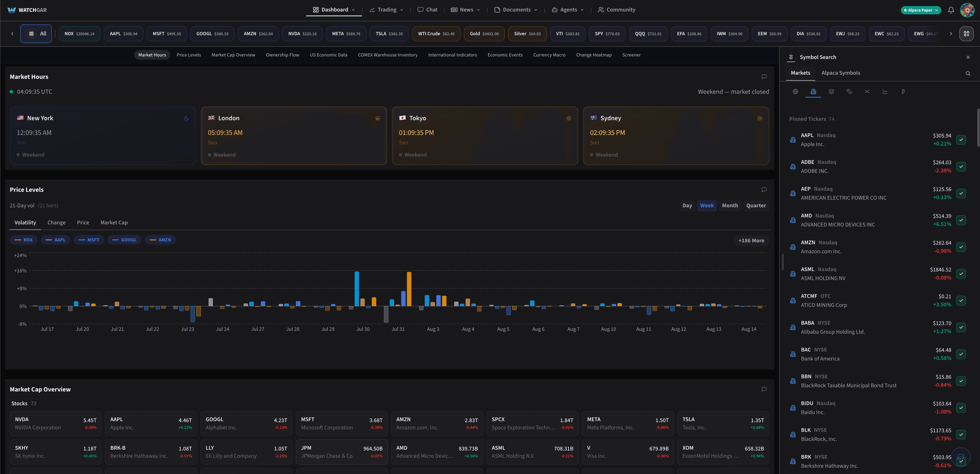Select the Bitcoin crypto filter icon

[903, 92]
